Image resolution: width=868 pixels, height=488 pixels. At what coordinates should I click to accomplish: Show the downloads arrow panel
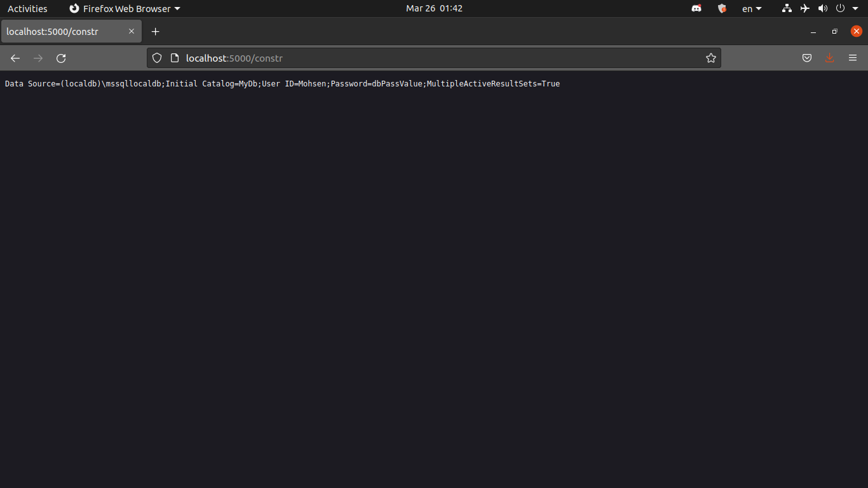(x=829, y=58)
